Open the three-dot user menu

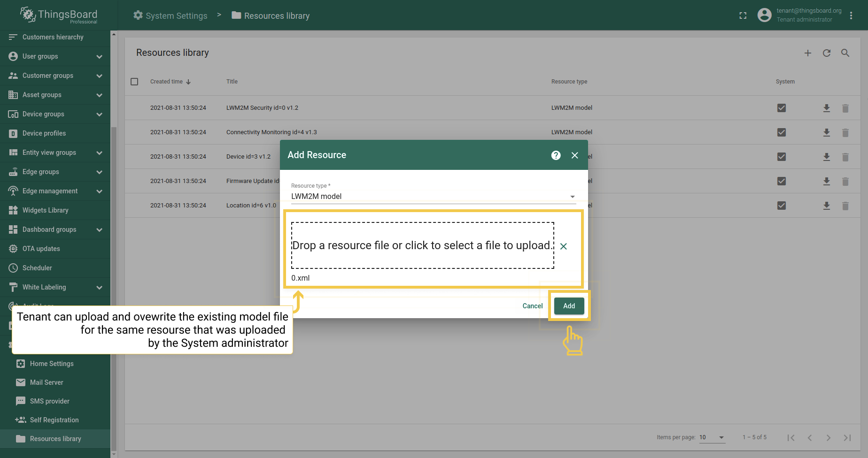click(851, 15)
